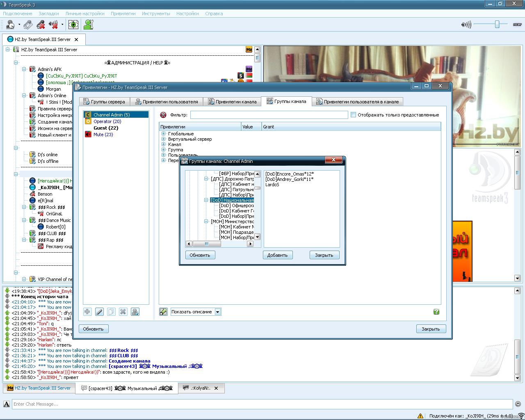
Task: Click the green help question icon
Action: [436, 312]
